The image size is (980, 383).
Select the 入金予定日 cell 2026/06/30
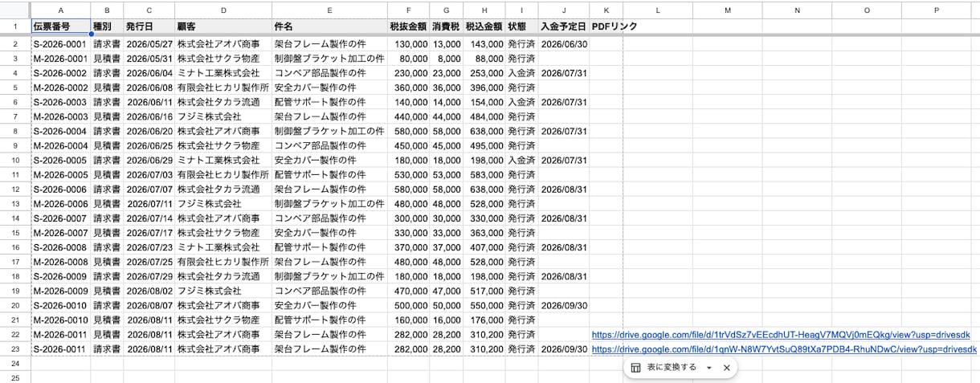(563, 43)
